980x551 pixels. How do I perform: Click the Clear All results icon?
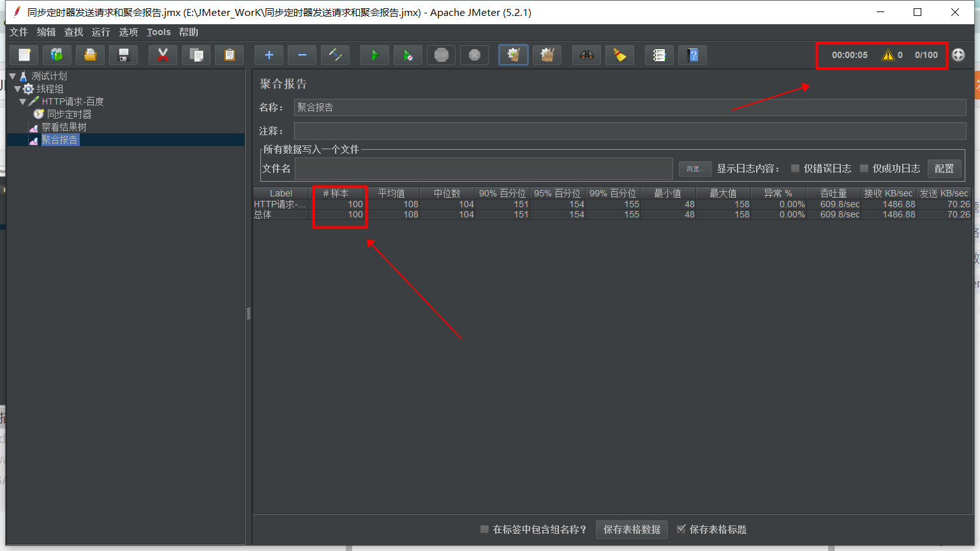(x=547, y=55)
